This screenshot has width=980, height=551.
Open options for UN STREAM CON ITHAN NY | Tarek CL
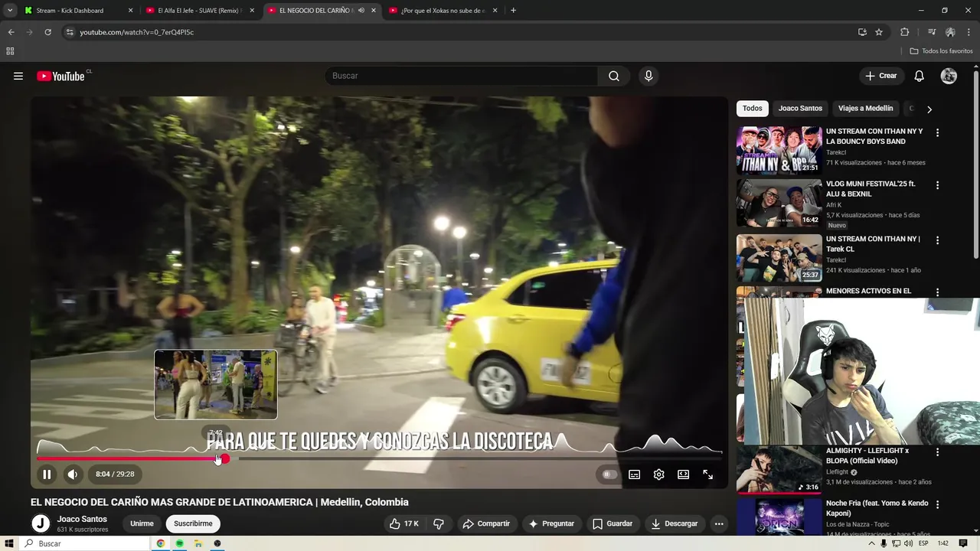pyautogui.click(x=937, y=240)
